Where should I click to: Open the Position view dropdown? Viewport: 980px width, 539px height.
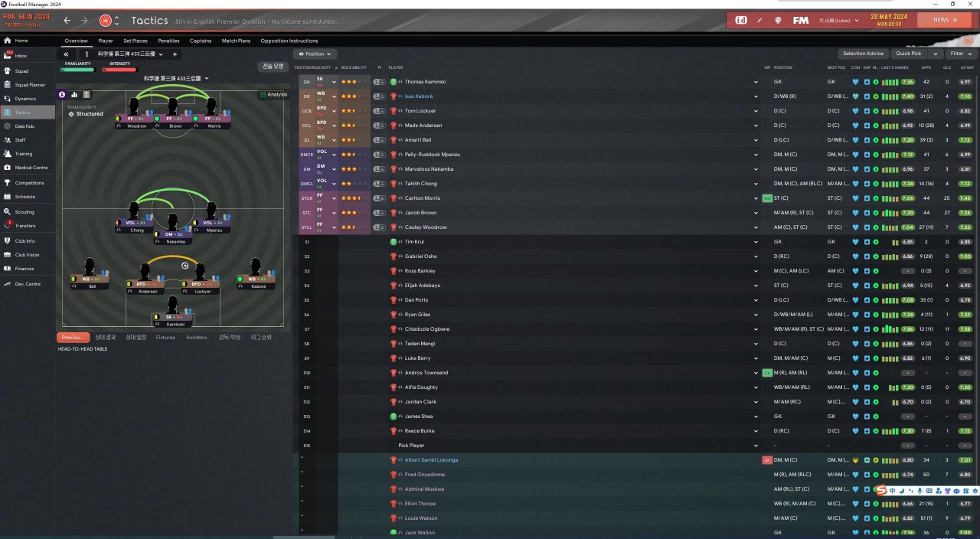click(315, 54)
